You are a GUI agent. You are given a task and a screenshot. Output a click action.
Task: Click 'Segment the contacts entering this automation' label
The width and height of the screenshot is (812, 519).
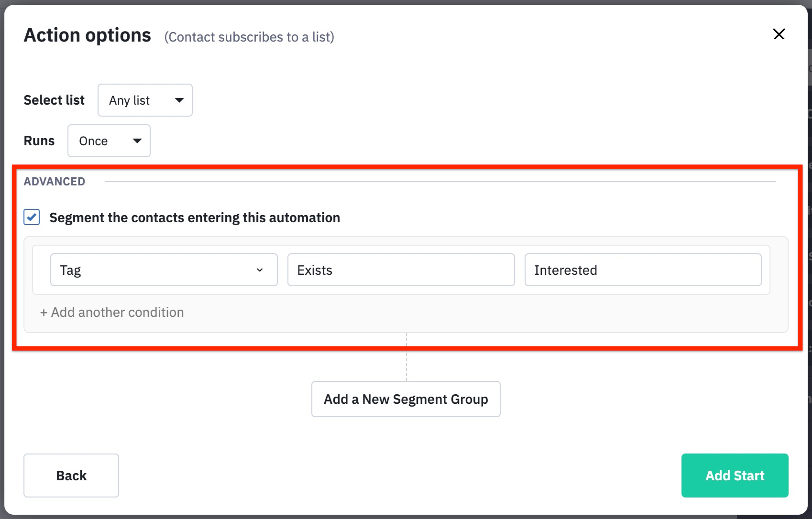point(195,218)
